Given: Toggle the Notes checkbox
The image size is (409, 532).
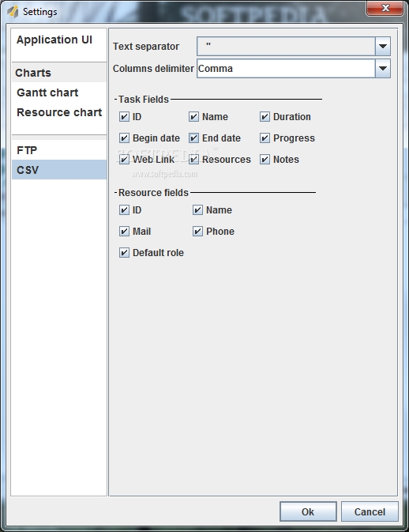Looking at the screenshot, I should point(265,160).
